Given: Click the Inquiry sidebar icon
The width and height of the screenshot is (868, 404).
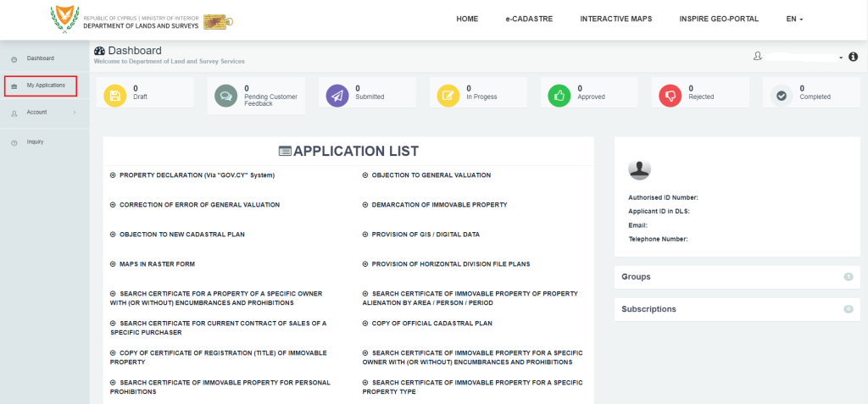Looking at the screenshot, I should click(14, 143).
